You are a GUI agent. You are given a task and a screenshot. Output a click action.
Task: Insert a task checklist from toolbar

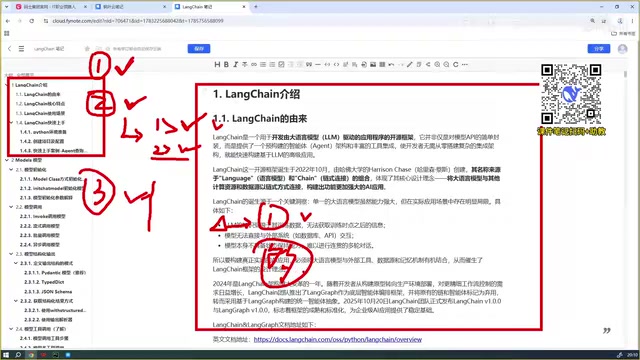[281, 64]
